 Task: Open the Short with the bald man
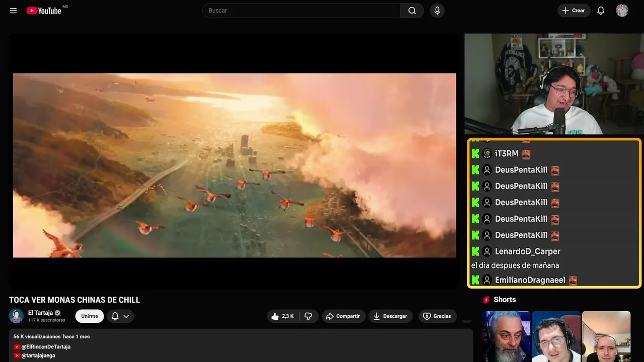tap(606, 336)
